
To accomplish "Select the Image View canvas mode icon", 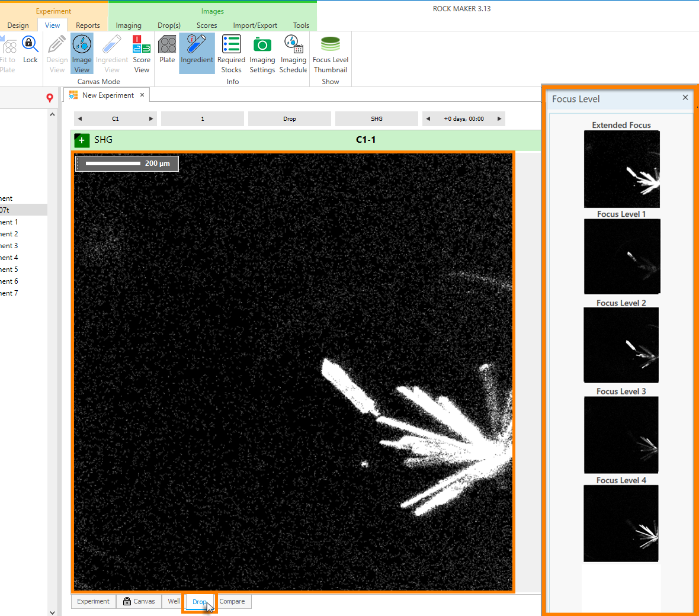I will 81,53.
